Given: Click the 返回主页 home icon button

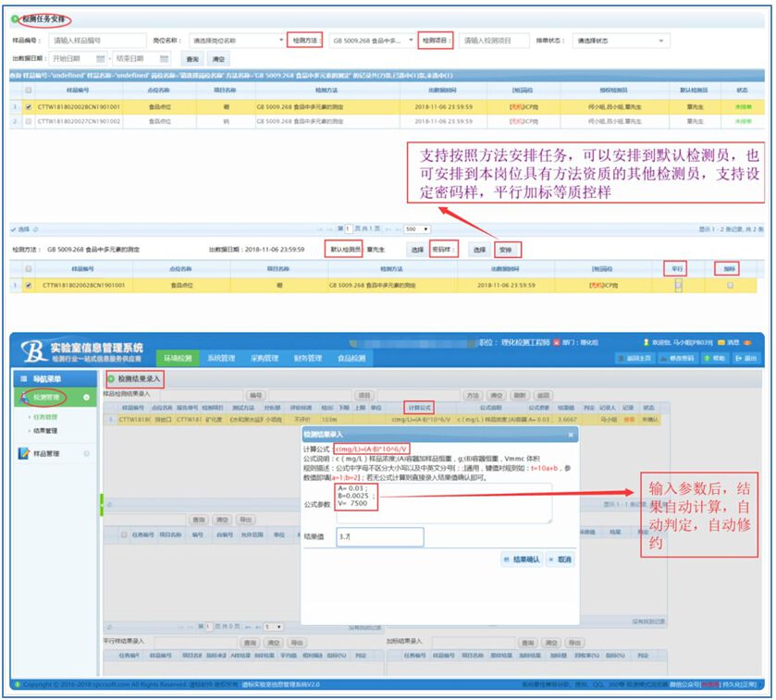Looking at the screenshot, I should (x=621, y=358).
